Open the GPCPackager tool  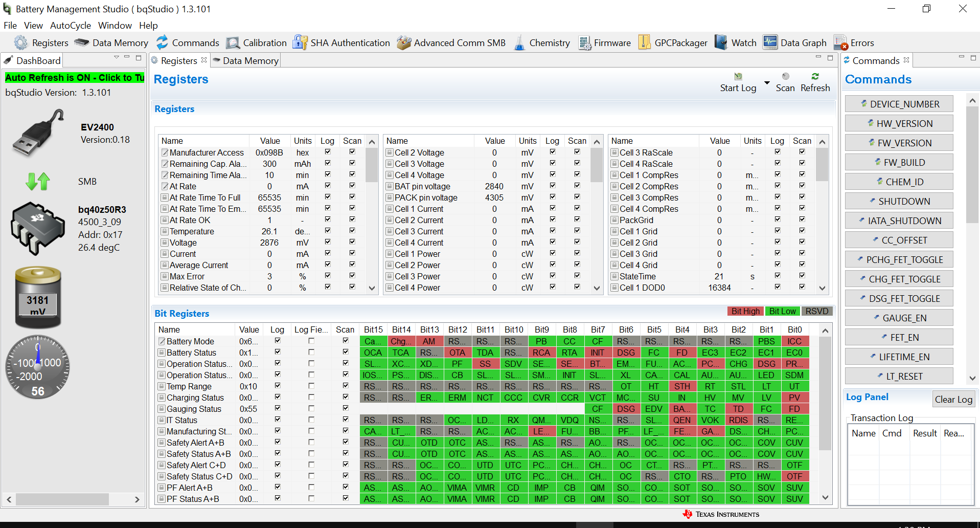pos(673,43)
